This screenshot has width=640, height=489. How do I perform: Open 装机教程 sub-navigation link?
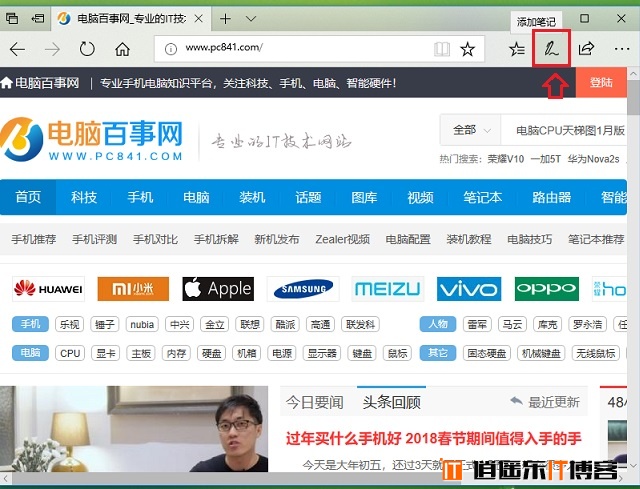click(469, 239)
